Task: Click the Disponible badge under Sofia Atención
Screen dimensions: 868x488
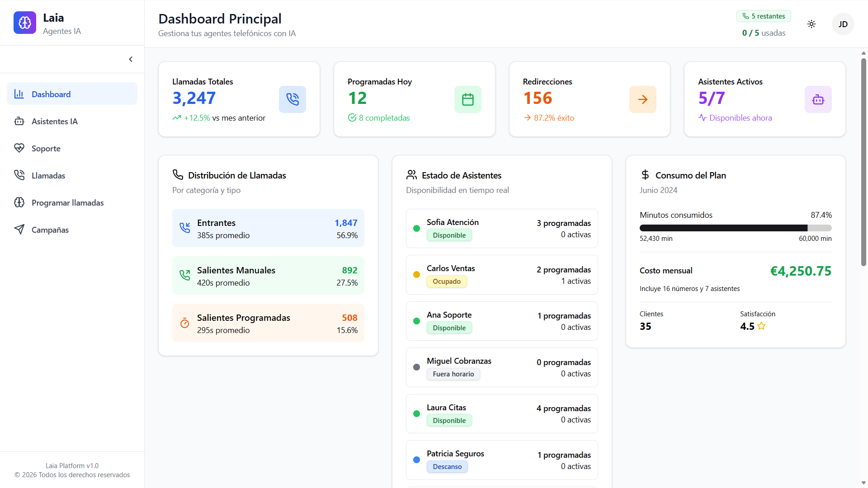Action: (x=449, y=235)
